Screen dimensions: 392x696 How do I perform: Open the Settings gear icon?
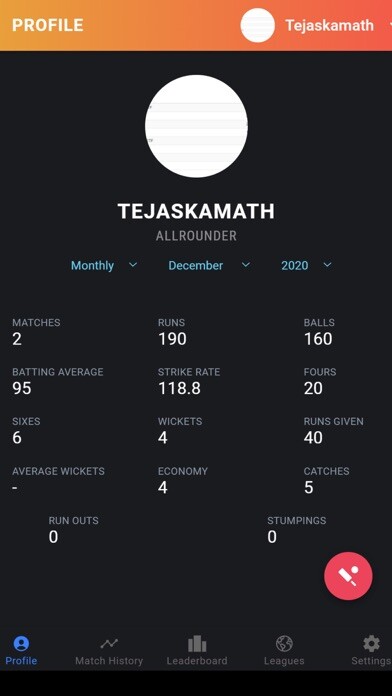tap(371, 643)
